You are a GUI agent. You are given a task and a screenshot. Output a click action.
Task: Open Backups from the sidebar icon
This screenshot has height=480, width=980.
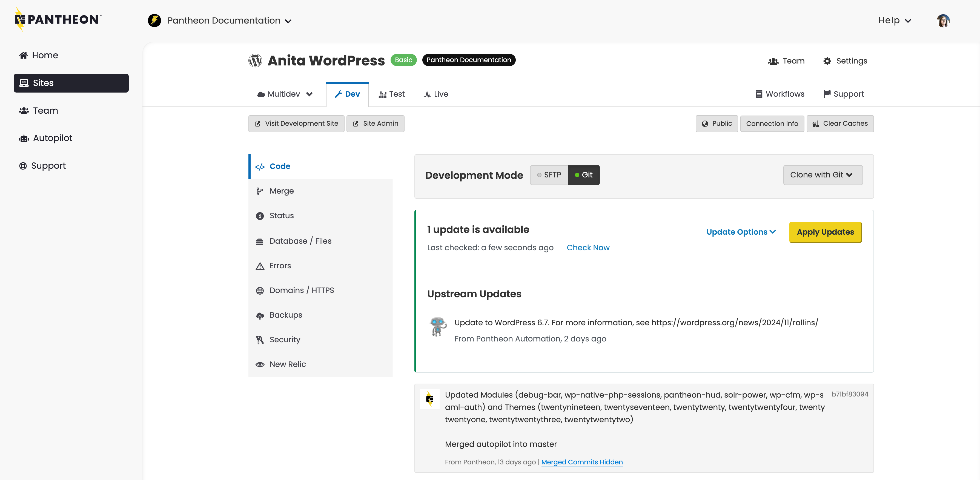click(260, 315)
